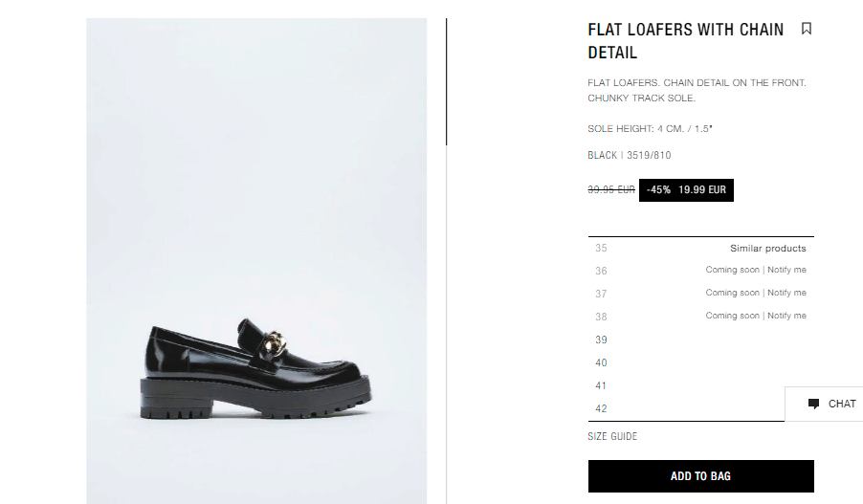Click the -45% 19.99 EUR sale price tag

tap(686, 189)
